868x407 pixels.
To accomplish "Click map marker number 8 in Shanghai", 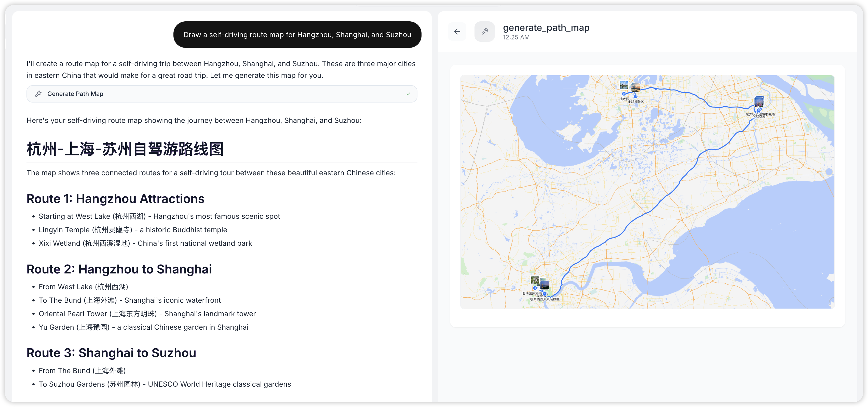I will [x=759, y=110].
